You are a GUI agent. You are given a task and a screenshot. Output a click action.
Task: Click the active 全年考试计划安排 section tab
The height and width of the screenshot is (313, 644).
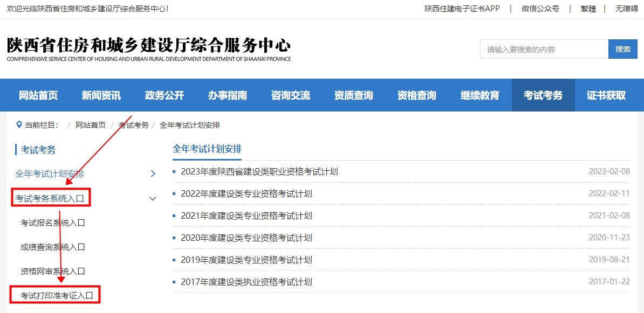click(x=208, y=147)
